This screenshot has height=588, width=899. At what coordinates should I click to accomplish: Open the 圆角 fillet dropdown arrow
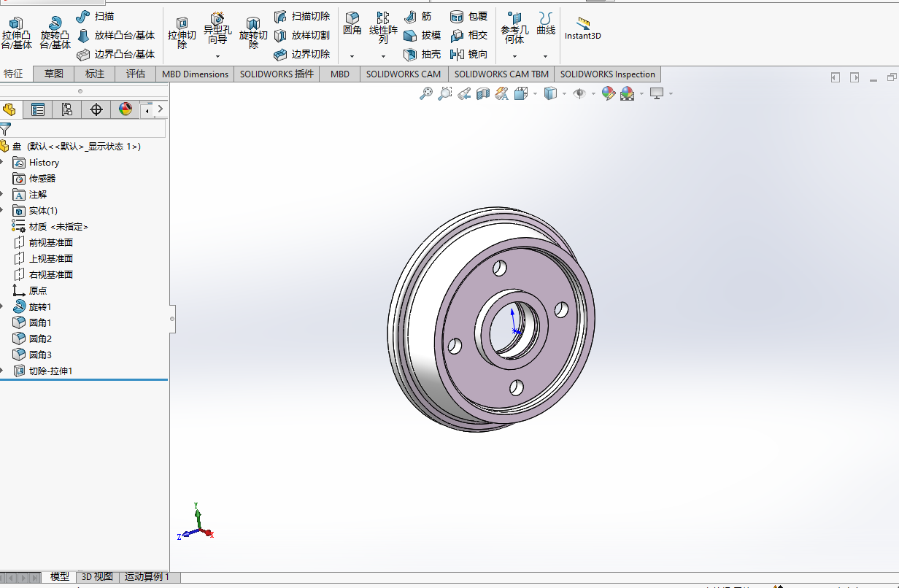[x=352, y=56]
